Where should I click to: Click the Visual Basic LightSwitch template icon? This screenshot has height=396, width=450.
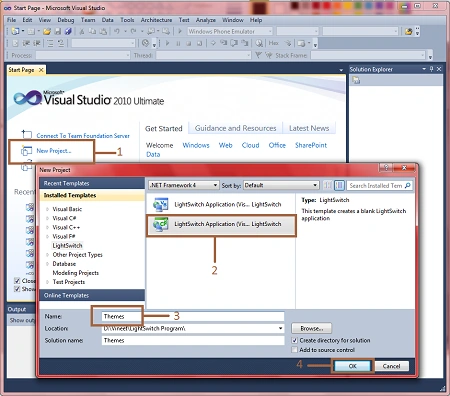[161, 205]
